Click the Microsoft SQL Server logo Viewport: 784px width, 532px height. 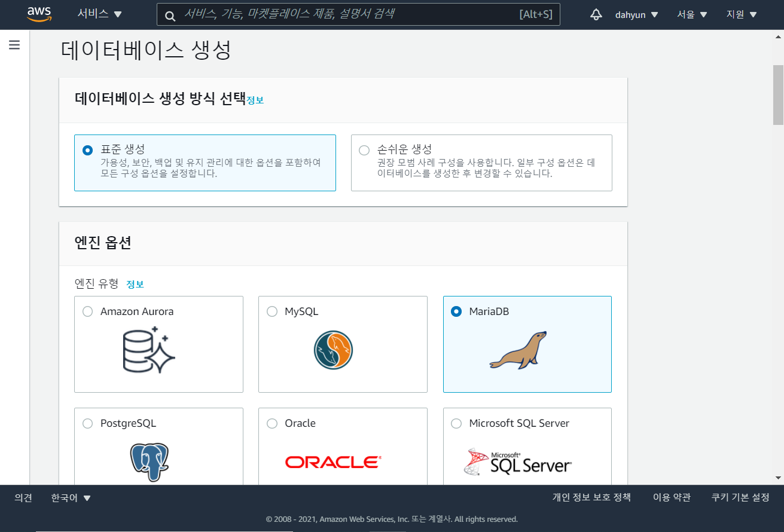[518, 461]
